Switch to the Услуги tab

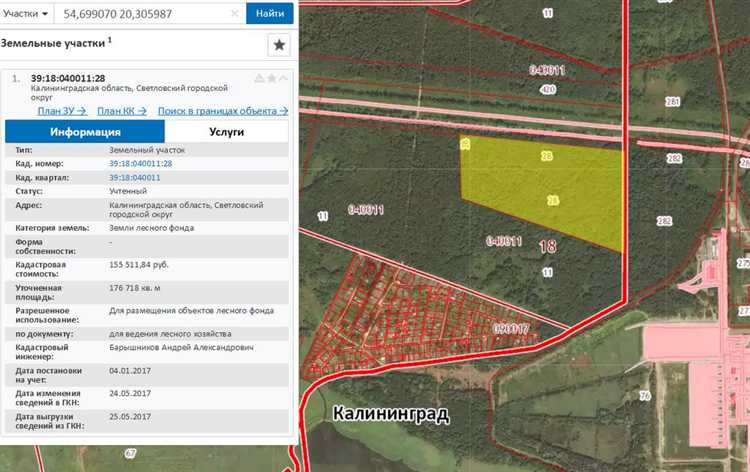226,132
